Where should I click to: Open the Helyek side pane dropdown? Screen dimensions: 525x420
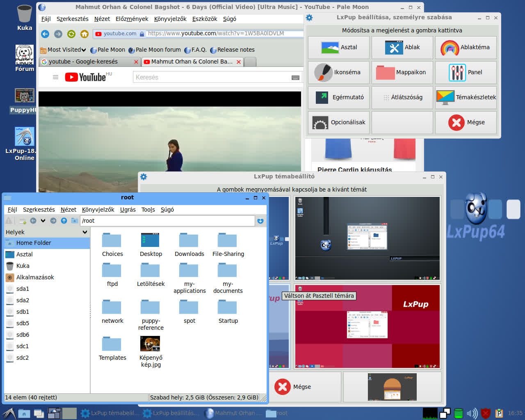click(x=46, y=232)
